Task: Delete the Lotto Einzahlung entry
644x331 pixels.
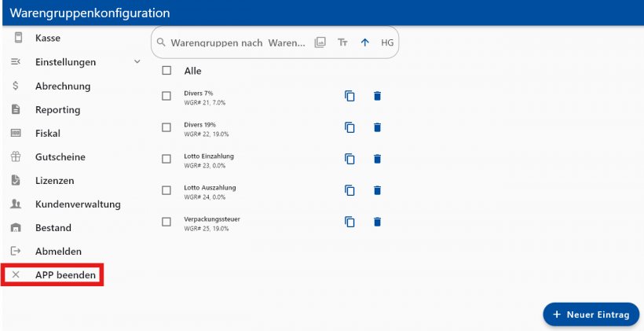Action: pos(377,159)
